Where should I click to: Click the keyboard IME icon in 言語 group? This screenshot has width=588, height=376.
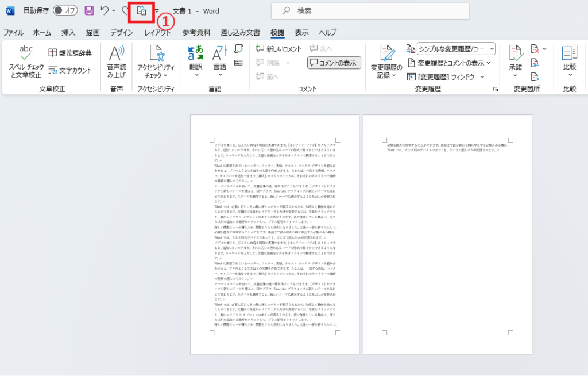tap(238, 63)
